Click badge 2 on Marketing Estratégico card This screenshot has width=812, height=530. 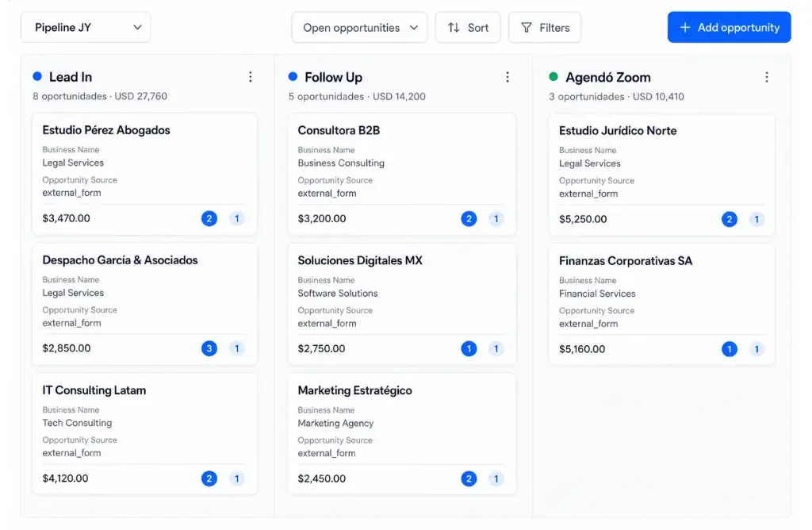(469, 479)
